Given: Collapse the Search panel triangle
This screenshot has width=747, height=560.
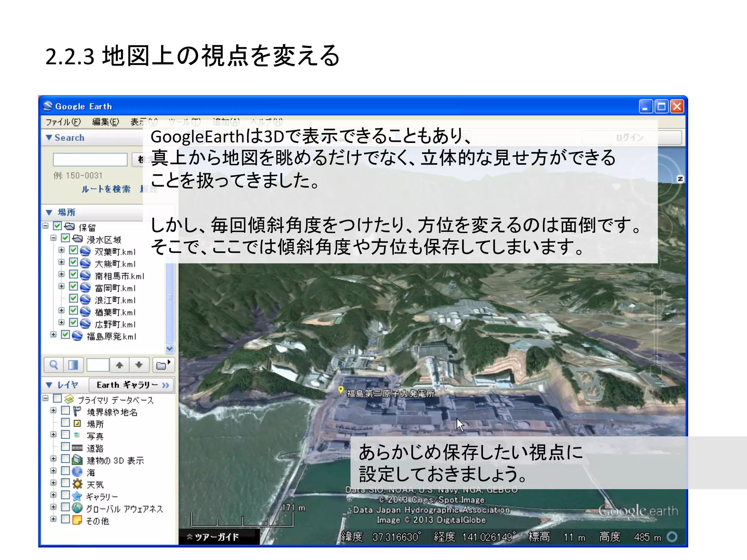Looking at the screenshot, I should [x=49, y=137].
